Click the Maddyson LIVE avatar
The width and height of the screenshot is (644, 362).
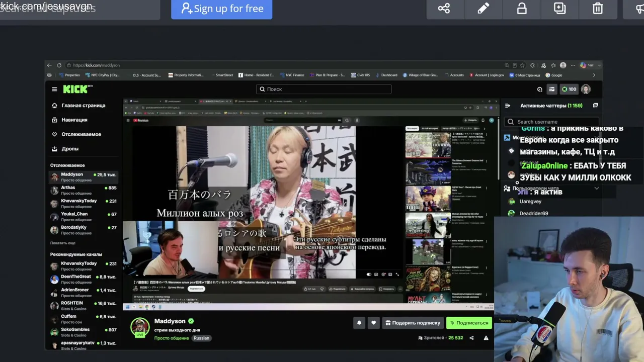pyautogui.click(x=140, y=327)
